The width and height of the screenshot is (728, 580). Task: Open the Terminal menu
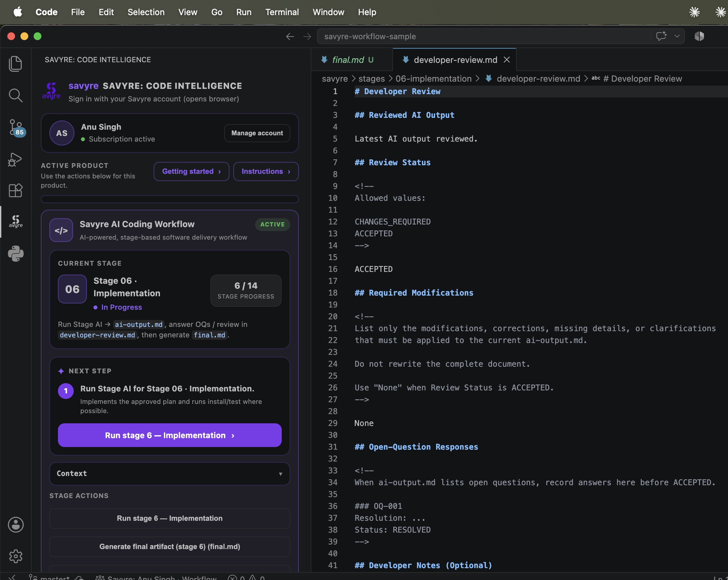point(282,12)
